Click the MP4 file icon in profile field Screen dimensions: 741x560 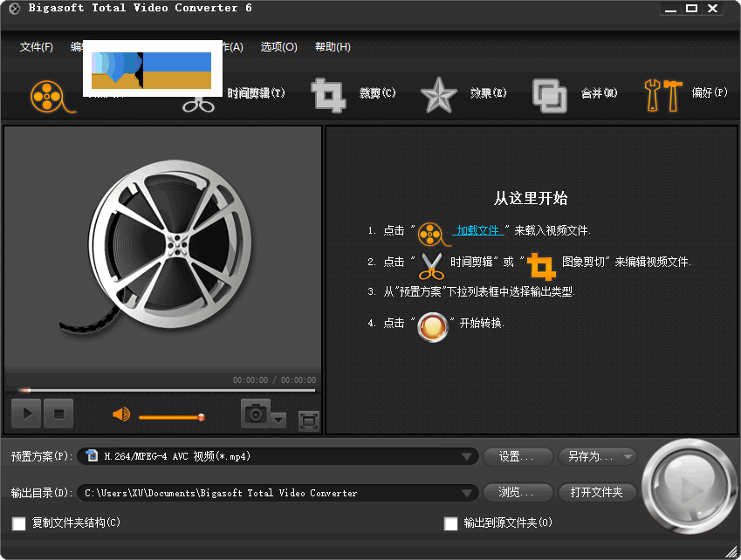click(x=92, y=455)
